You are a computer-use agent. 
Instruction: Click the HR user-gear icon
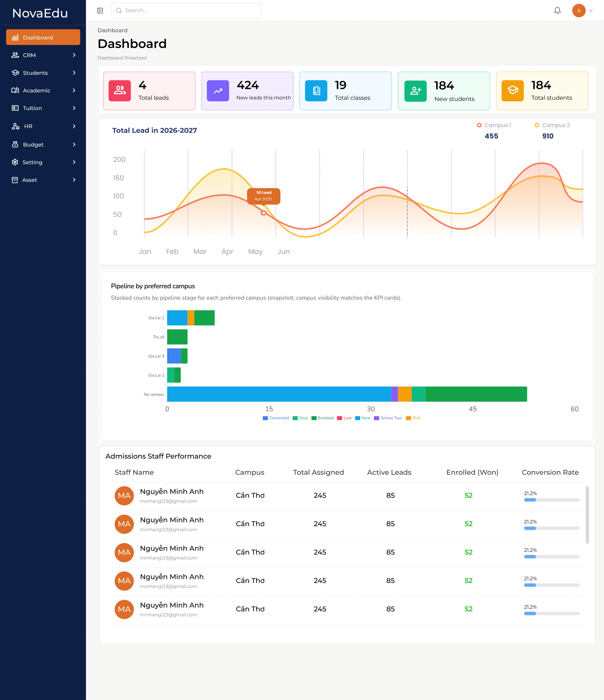click(x=16, y=126)
